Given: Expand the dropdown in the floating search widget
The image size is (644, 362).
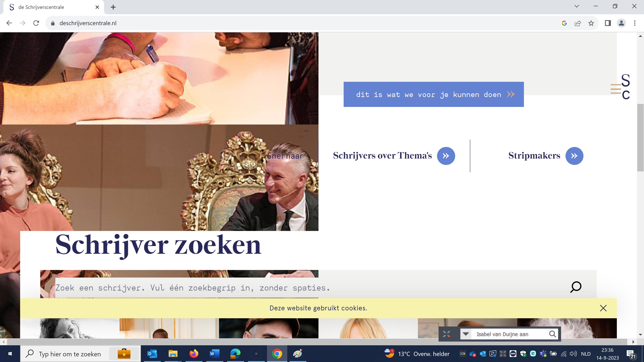Looking at the screenshot, I should tap(466, 334).
